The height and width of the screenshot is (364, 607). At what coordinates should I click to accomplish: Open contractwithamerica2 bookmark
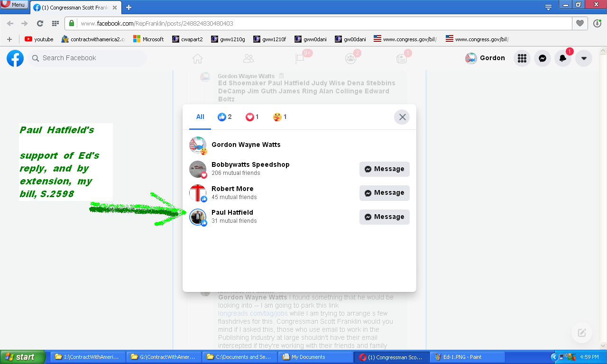point(93,39)
